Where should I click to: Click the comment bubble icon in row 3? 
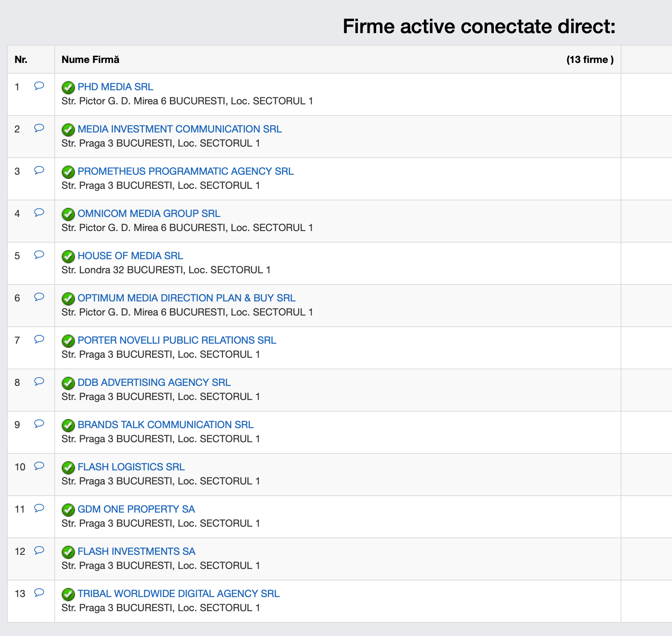click(39, 170)
